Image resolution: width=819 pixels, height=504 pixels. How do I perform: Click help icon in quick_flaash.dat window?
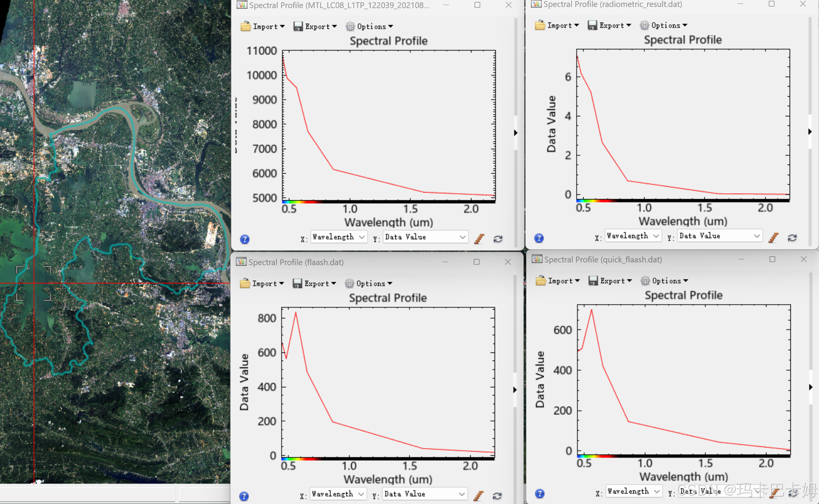[x=540, y=494]
